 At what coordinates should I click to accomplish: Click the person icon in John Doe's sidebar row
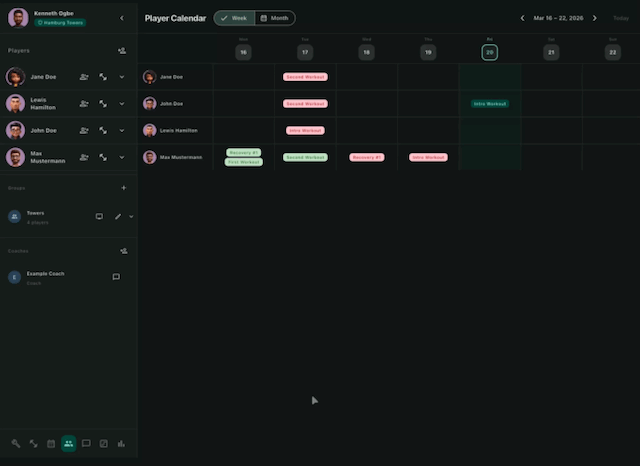[84, 131]
